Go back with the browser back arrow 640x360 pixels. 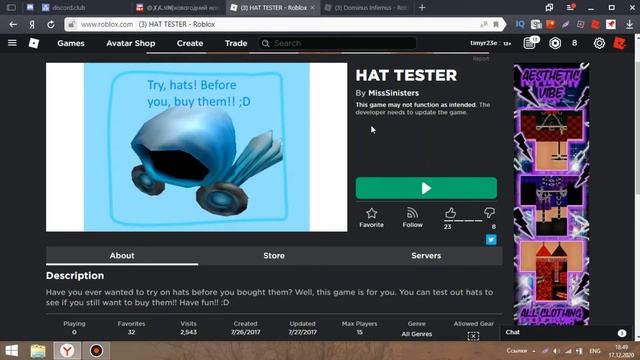click(x=13, y=24)
